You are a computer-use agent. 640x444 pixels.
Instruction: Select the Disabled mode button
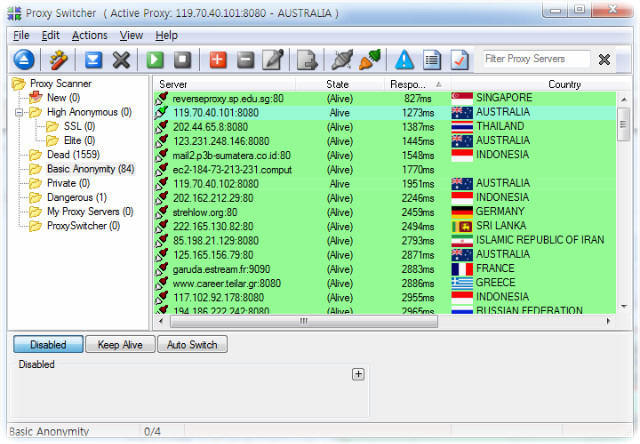tap(48, 344)
